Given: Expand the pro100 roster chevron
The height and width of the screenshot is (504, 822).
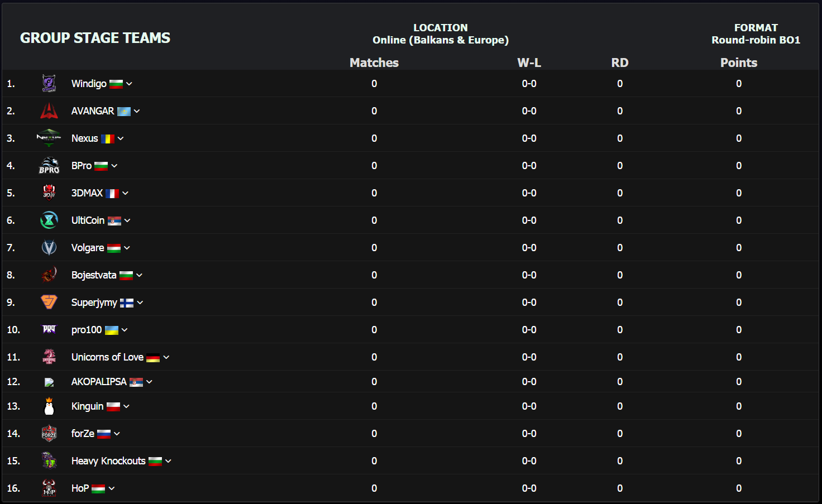Looking at the screenshot, I should 125,330.
